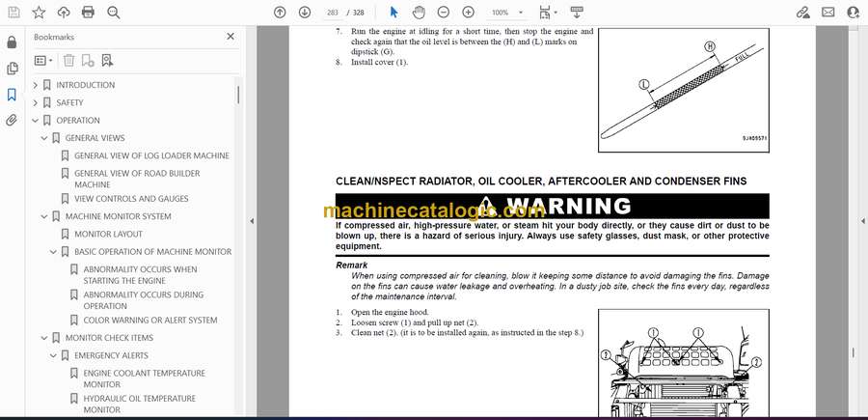Open the INTRODUCTION bookmark
This screenshot has height=420, width=868.
click(85, 85)
